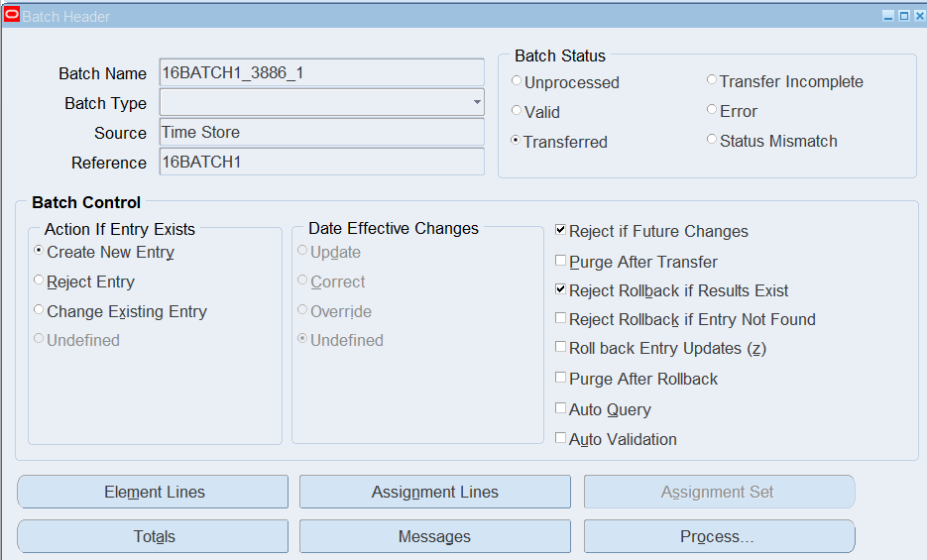Viewport: 927px width, 560px height.
Task: View batch Messages
Action: [x=434, y=536]
